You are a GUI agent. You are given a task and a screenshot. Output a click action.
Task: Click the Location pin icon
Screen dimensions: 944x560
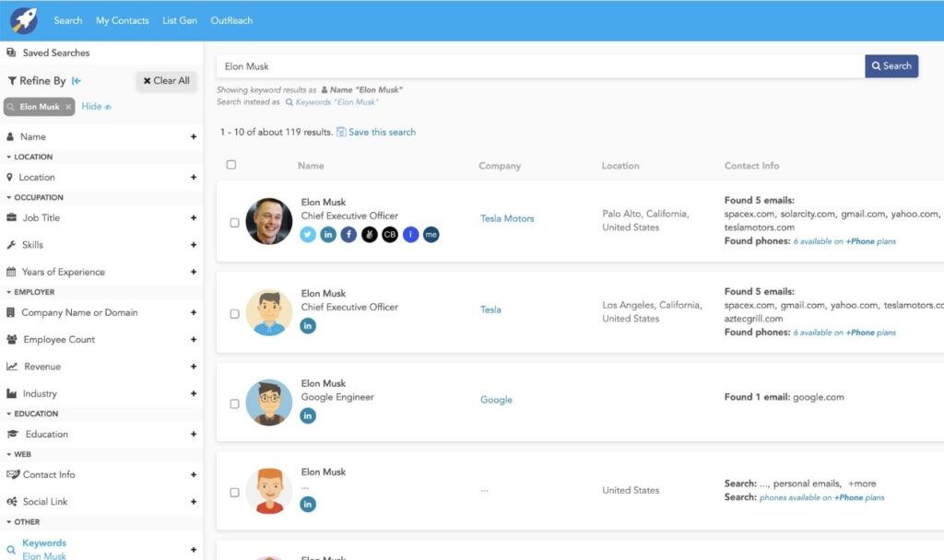pyautogui.click(x=9, y=177)
